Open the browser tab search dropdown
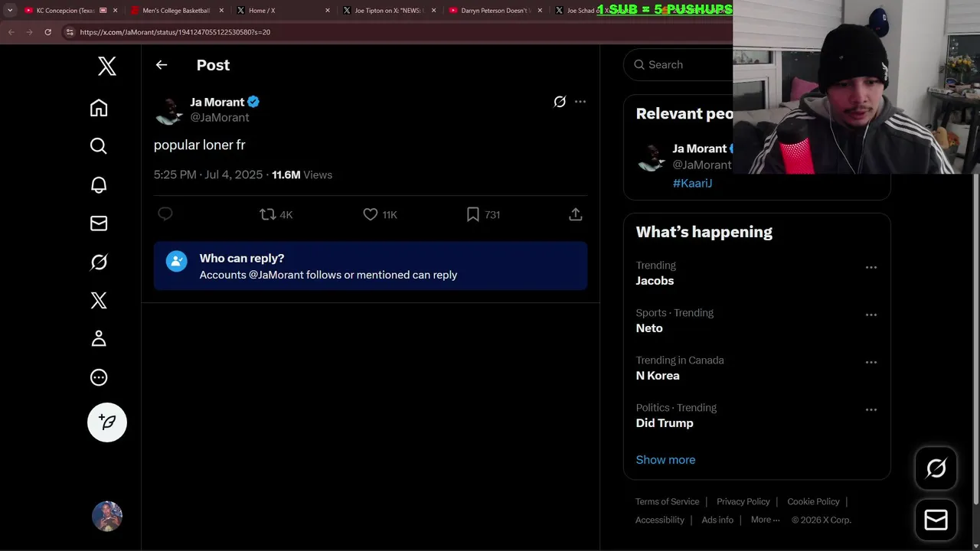 (x=9, y=11)
